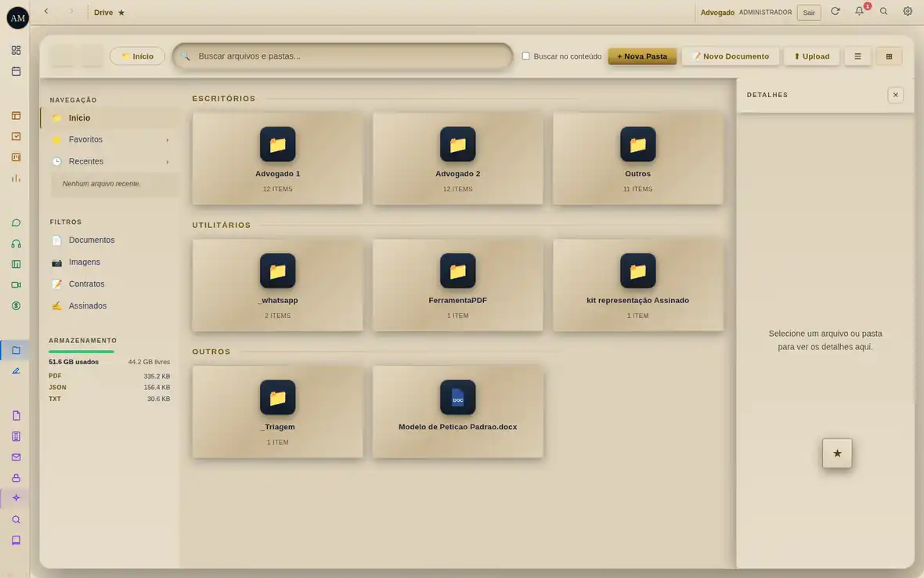This screenshot has height=578, width=924.
Task: Click the envelope mail icon in the sidebar
Action: click(16, 457)
